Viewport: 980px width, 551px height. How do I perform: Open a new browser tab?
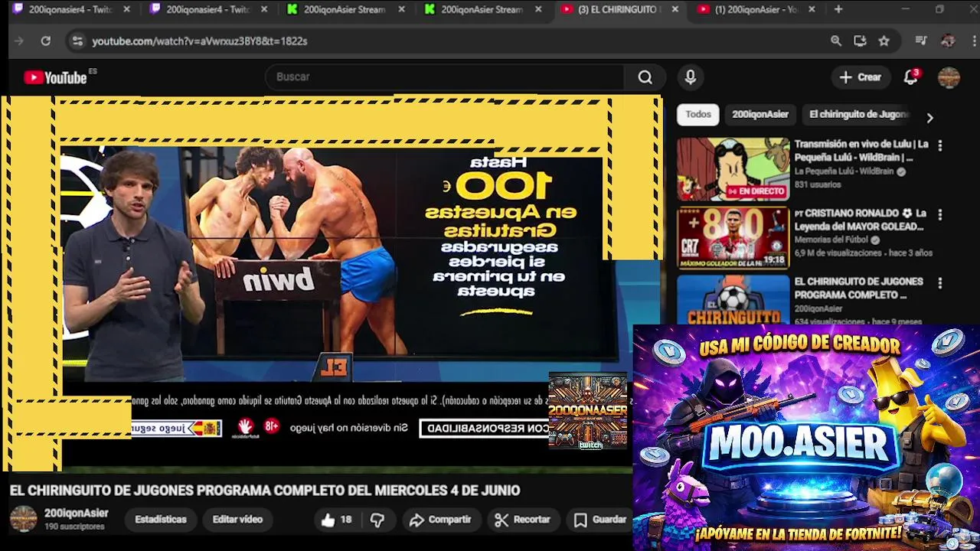click(x=838, y=9)
